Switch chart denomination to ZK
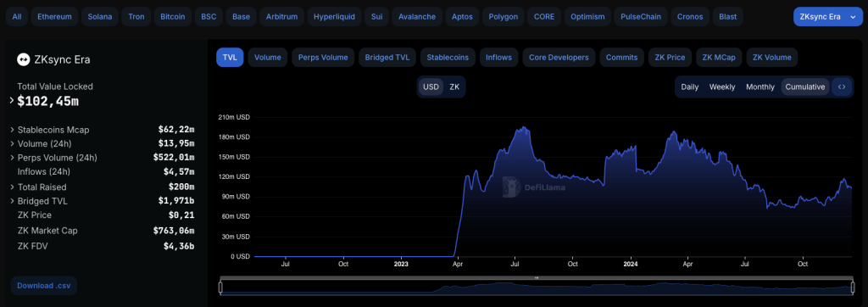The image size is (868, 307). point(454,87)
